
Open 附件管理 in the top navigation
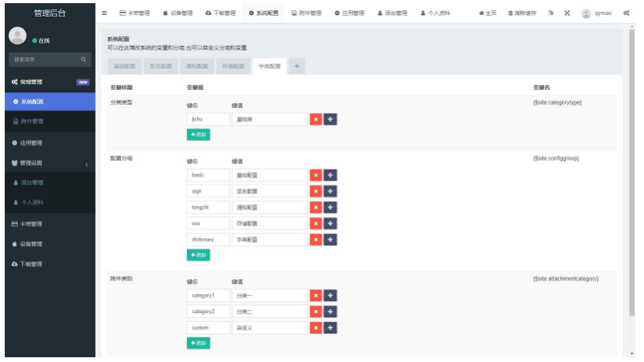point(305,13)
